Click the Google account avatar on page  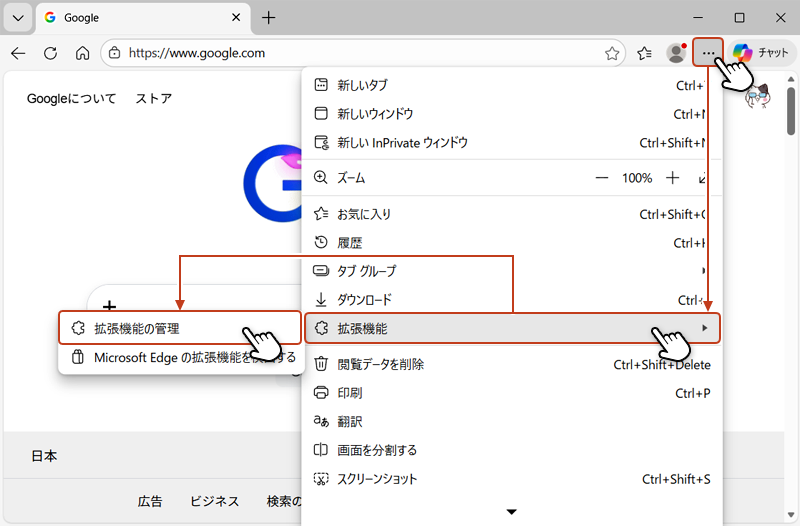pos(758,95)
